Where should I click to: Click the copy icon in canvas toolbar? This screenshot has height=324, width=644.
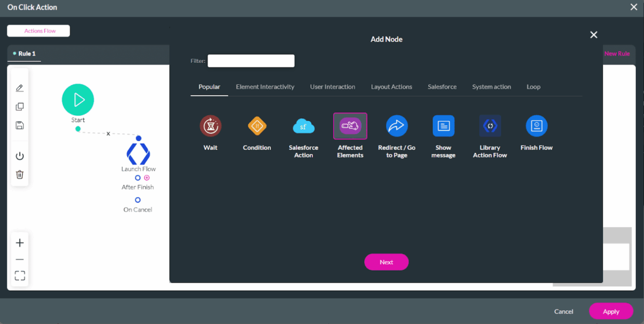click(19, 106)
